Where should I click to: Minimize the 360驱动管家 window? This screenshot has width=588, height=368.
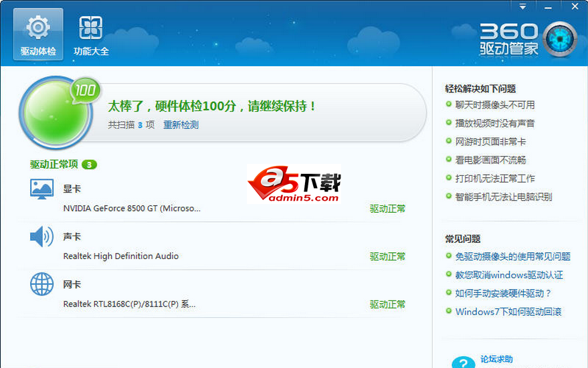[x=548, y=7]
